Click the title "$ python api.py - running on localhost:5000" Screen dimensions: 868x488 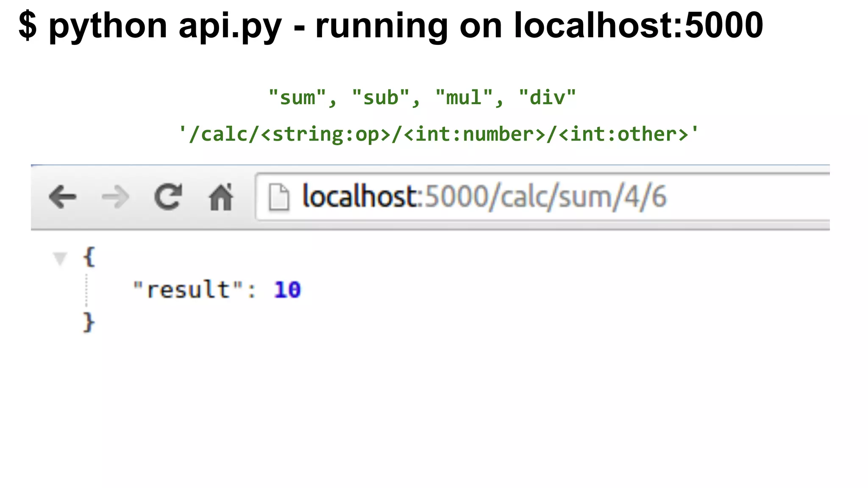(391, 25)
